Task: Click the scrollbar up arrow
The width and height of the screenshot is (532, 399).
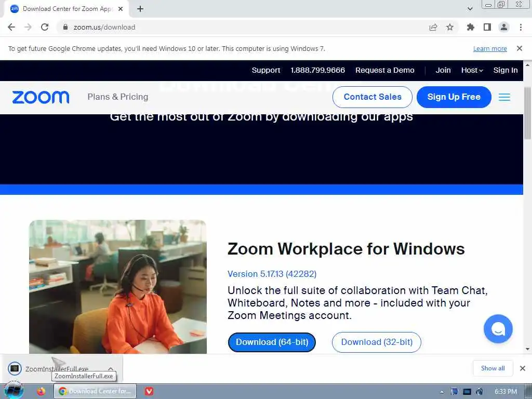Action: coord(528,64)
